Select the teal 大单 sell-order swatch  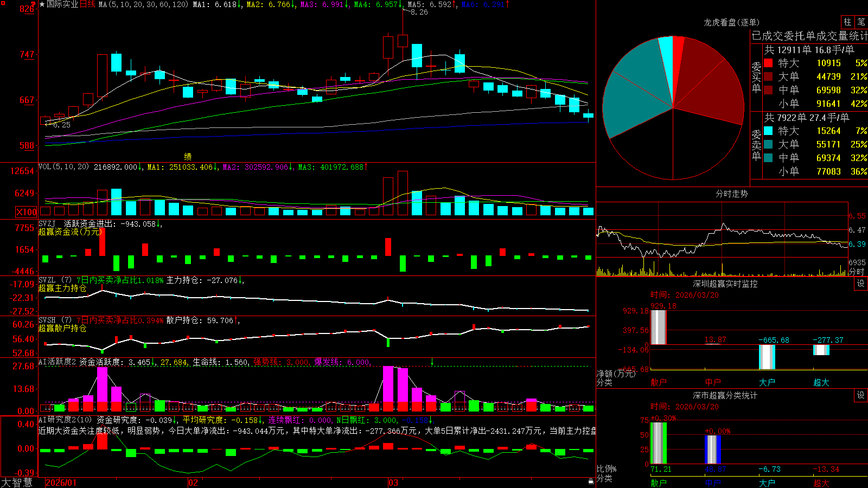pyautogui.click(x=768, y=144)
